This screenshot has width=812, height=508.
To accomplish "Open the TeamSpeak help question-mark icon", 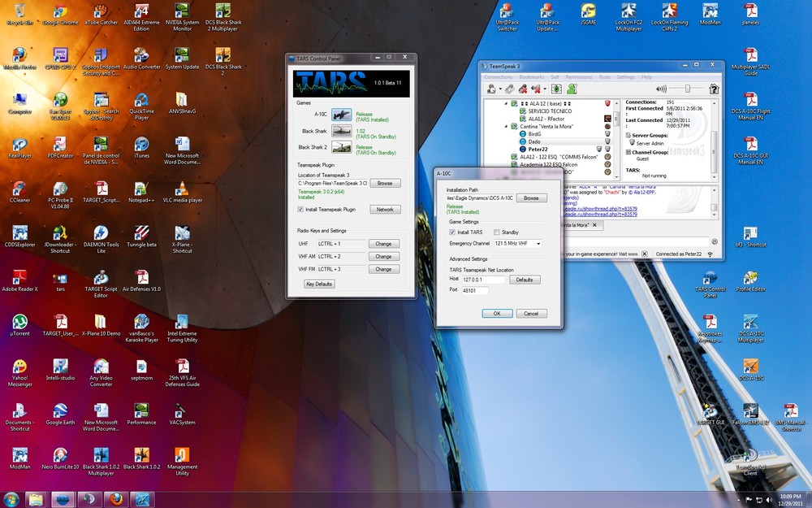I will [x=714, y=89].
